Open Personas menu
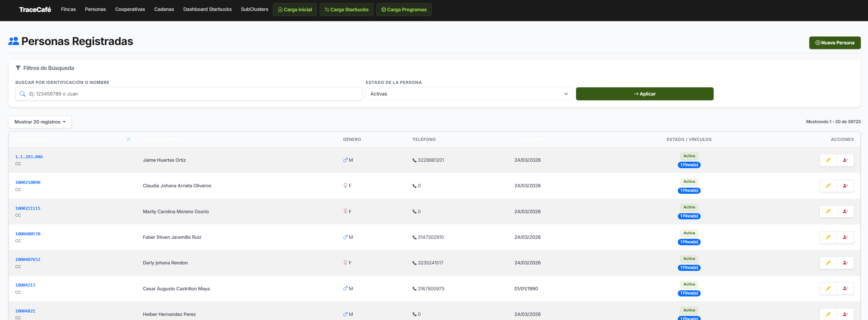 pyautogui.click(x=95, y=9)
